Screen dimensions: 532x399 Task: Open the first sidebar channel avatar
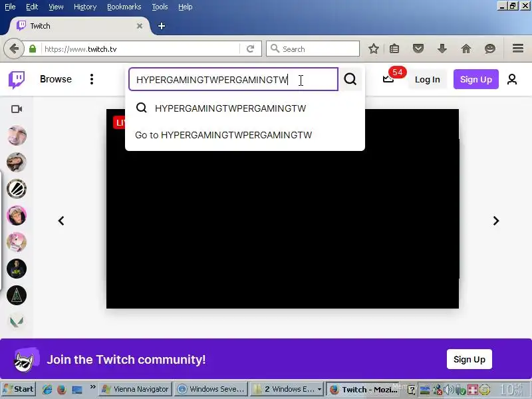(17, 136)
